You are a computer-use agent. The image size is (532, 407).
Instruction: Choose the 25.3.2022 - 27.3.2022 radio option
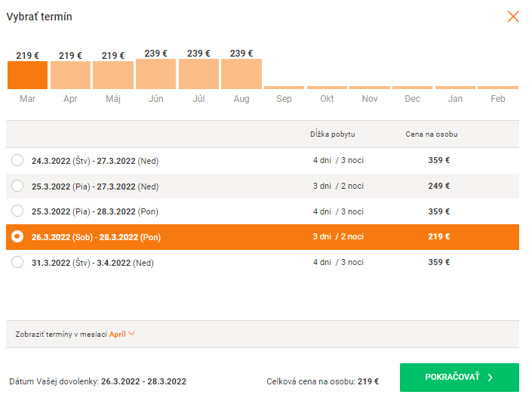(x=17, y=187)
